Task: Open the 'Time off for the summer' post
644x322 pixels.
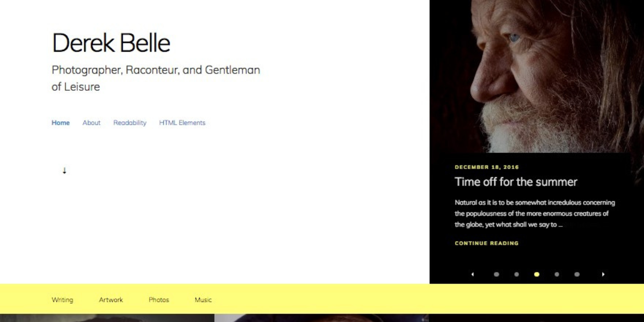Action: pyautogui.click(x=516, y=182)
